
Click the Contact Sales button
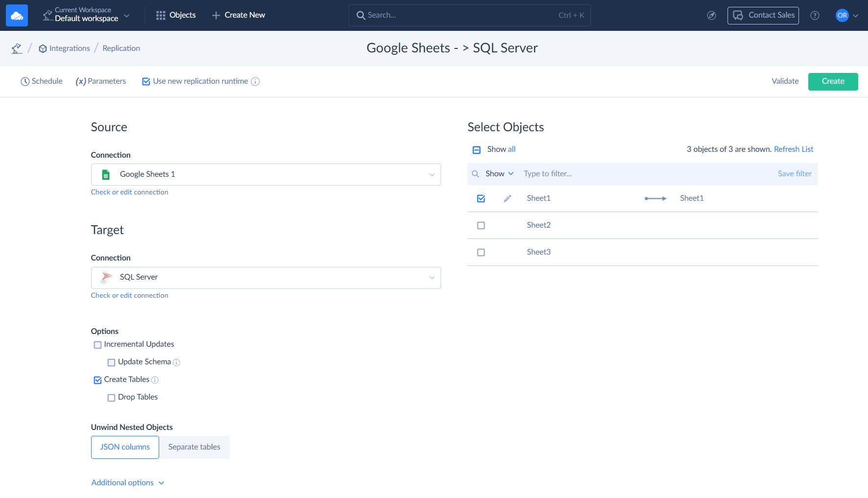[x=763, y=15]
